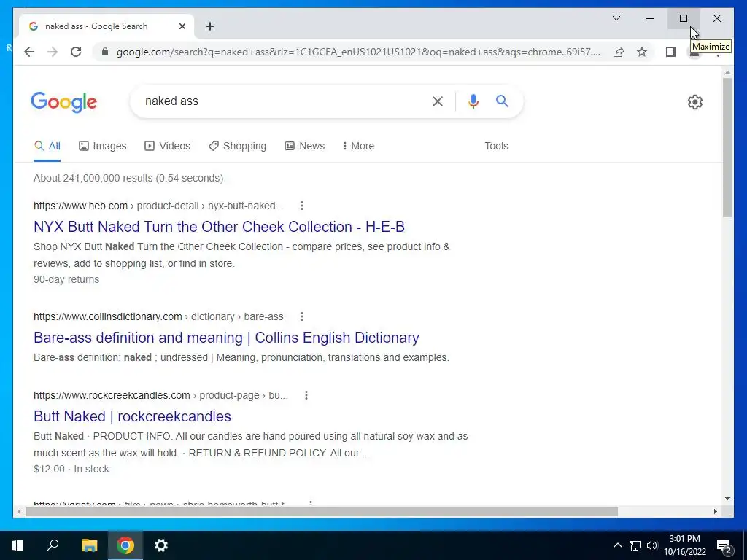Screen dimensions: 747x560
Task: Switch to the Shopping tab
Action: coord(237,146)
